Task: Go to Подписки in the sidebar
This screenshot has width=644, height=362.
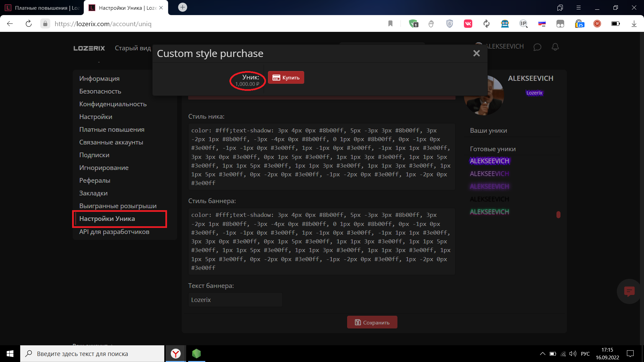Action: [x=94, y=155]
